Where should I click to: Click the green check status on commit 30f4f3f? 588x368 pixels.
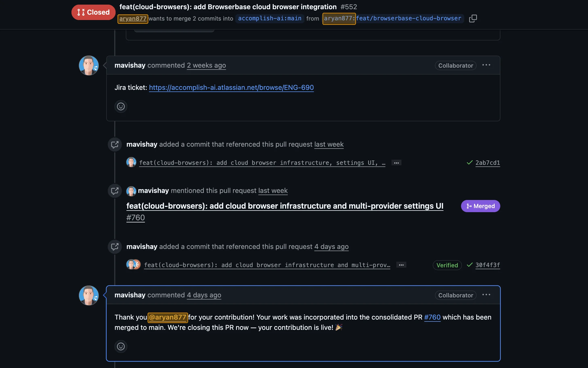point(469,265)
